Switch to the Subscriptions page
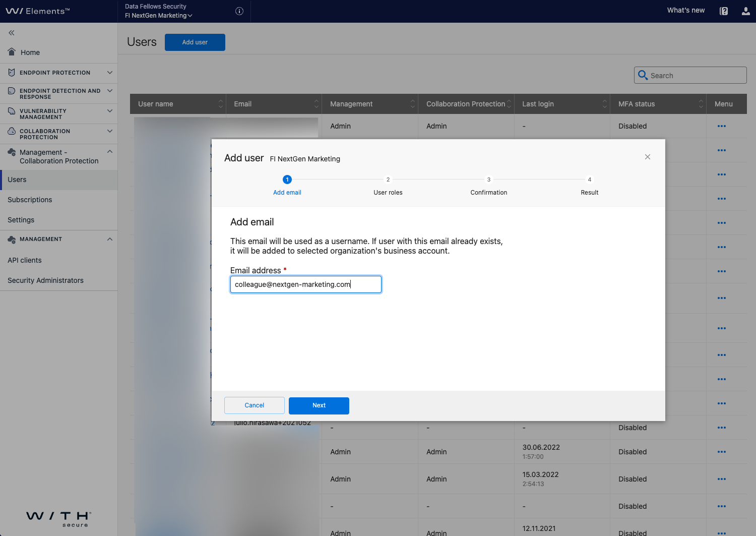Image resolution: width=756 pixels, height=536 pixels. [29, 200]
